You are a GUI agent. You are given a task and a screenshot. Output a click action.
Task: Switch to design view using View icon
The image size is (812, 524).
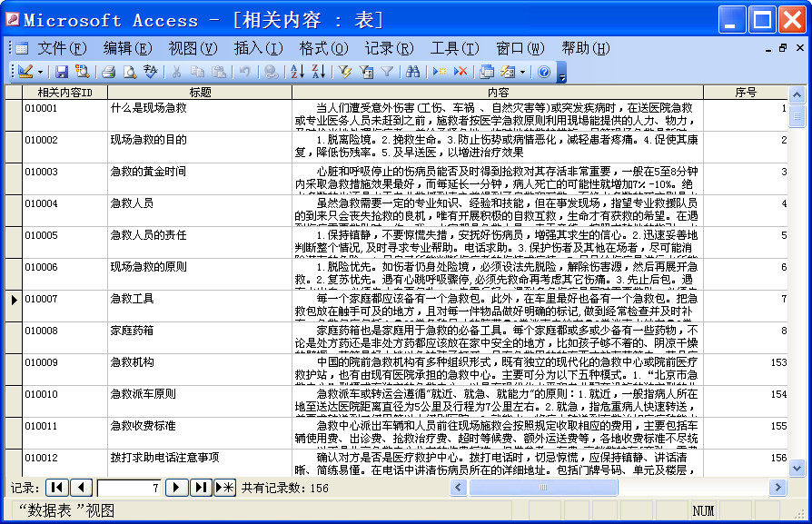click(25, 72)
